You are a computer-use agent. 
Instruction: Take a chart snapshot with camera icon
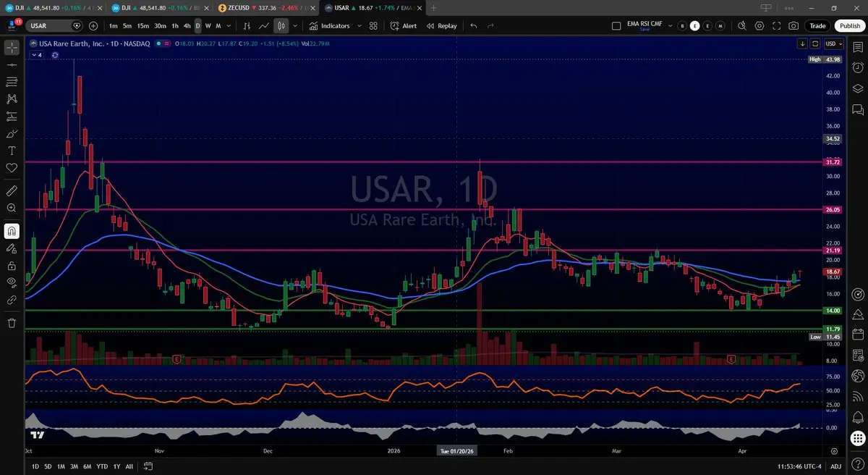(x=794, y=25)
